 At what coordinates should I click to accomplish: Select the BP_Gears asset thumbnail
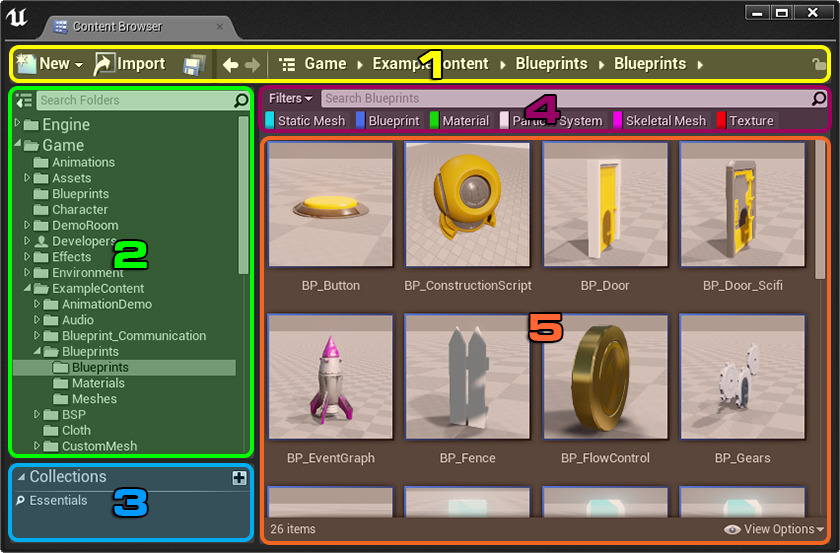coord(742,377)
